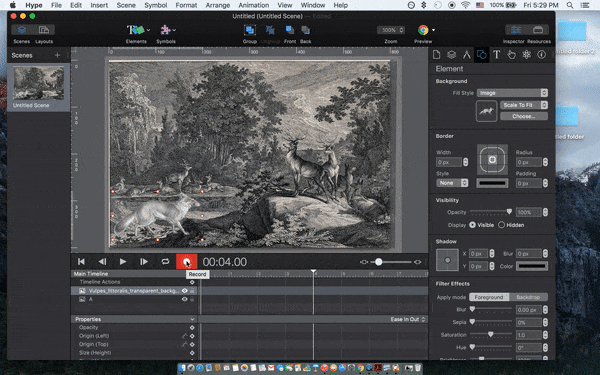Open the Scale To Fit dropdown

point(524,105)
